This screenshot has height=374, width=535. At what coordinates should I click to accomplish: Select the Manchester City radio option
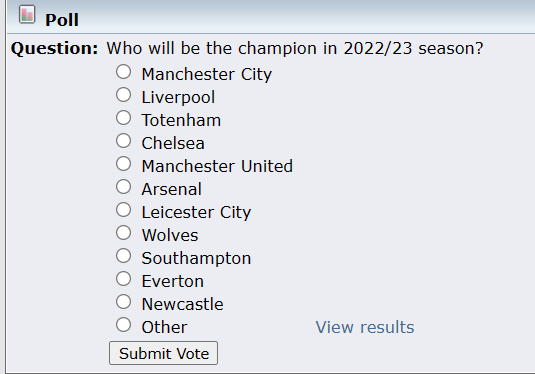pos(124,72)
